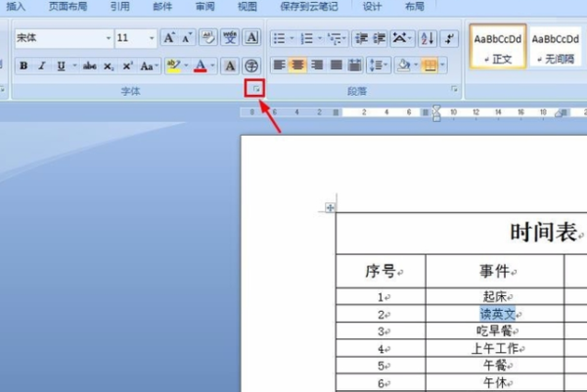Toggle Bold formatting
This screenshot has width=587, height=392.
(23, 66)
